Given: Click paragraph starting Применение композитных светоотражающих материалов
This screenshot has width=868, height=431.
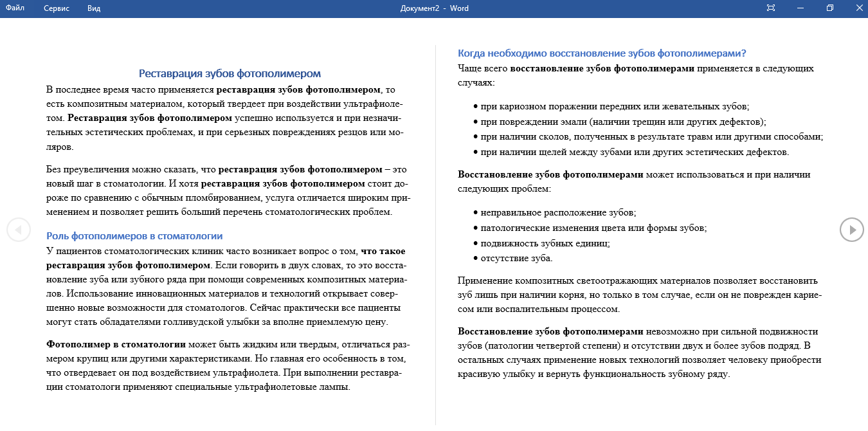Looking at the screenshot, I should click(x=640, y=295).
